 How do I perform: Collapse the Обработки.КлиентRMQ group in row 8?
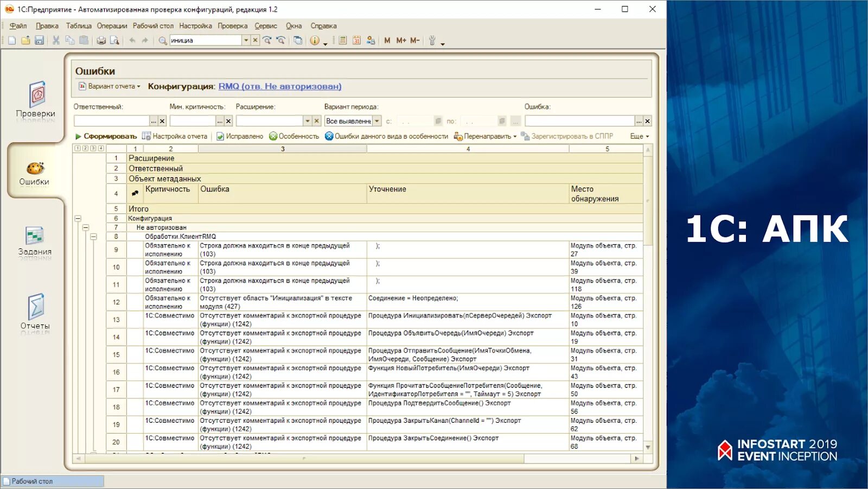pyautogui.click(x=94, y=237)
